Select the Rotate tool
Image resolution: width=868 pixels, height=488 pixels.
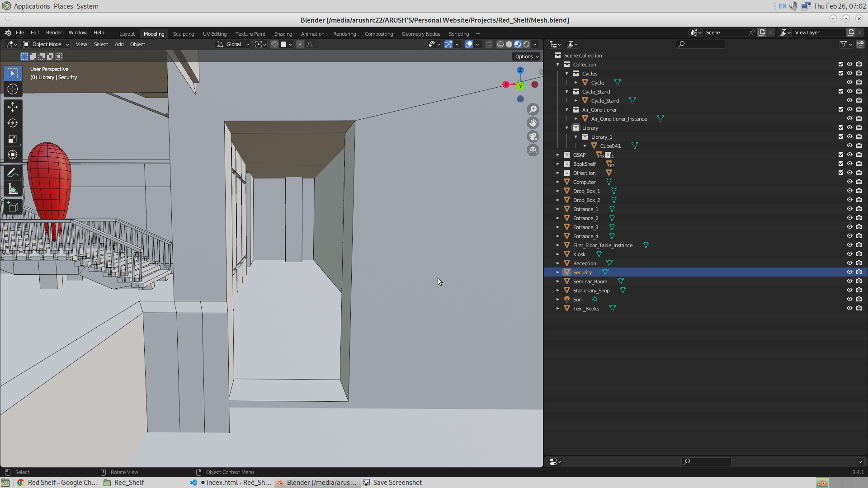point(13,122)
